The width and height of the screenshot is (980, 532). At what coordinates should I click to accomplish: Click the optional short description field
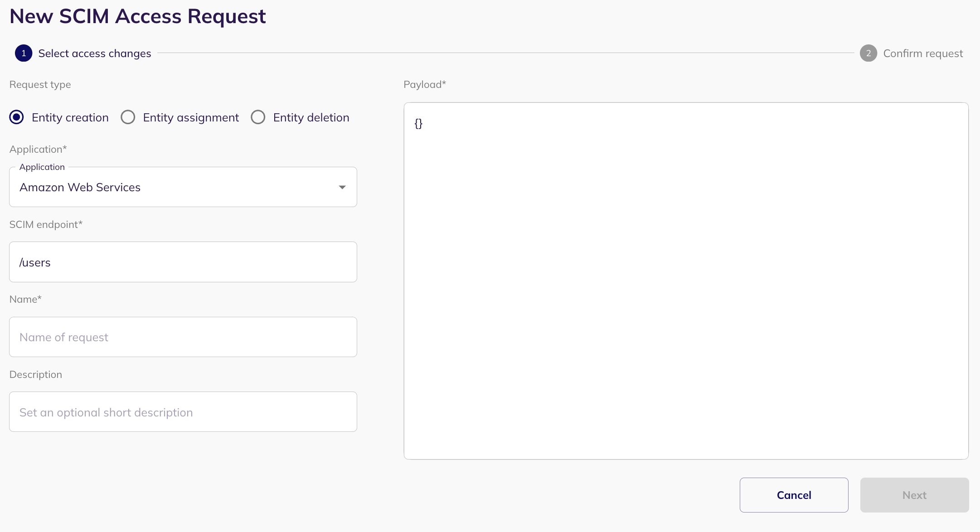point(183,412)
